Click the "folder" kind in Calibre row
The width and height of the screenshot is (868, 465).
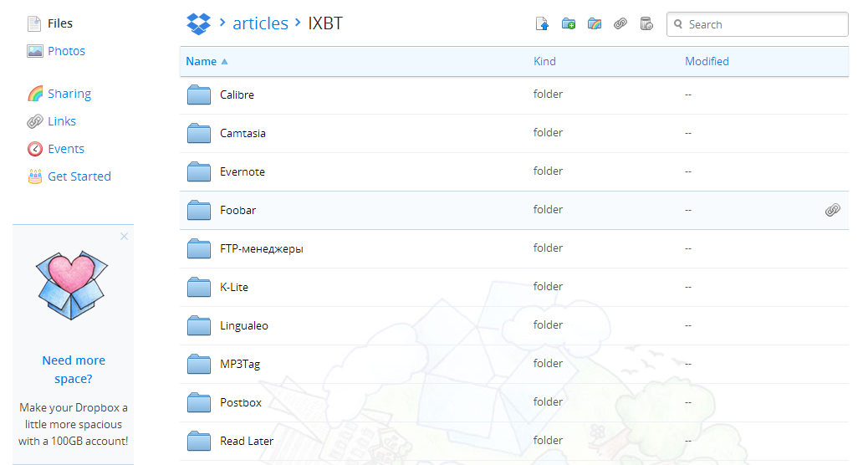pyautogui.click(x=548, y=95)
